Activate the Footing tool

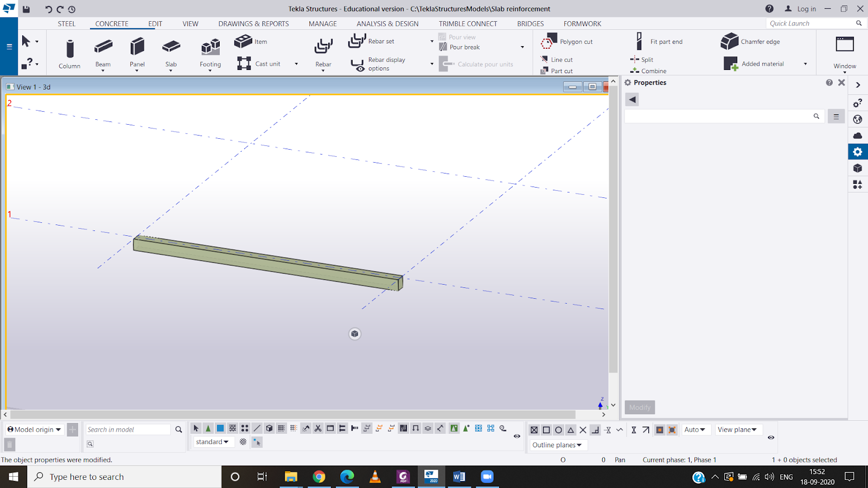tap(210, 52)
